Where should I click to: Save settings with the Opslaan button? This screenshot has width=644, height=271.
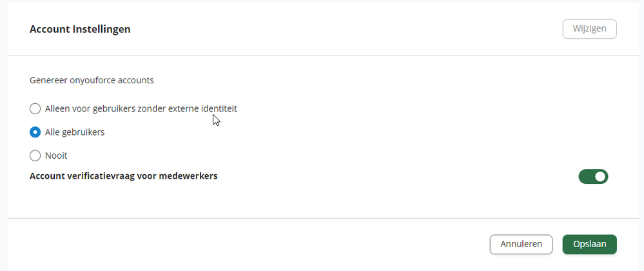coord(589,245)
